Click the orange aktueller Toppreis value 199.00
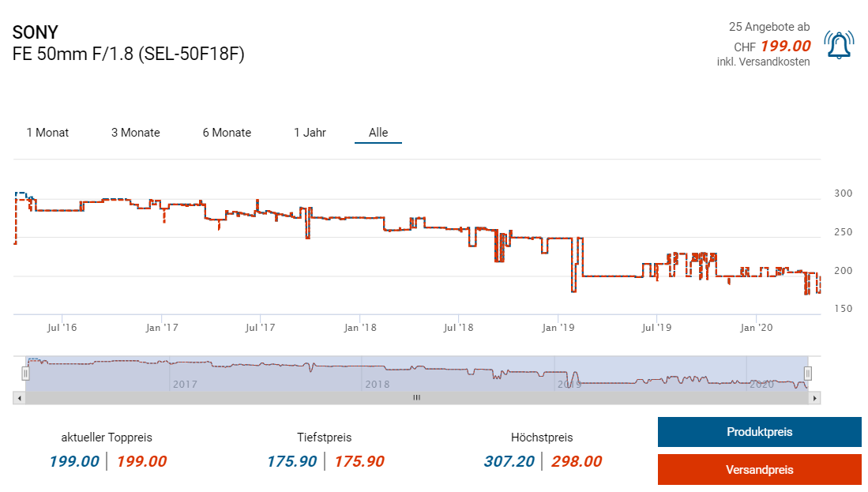The height and width of the screenshot is (492, 868). (x=142, y=462)
